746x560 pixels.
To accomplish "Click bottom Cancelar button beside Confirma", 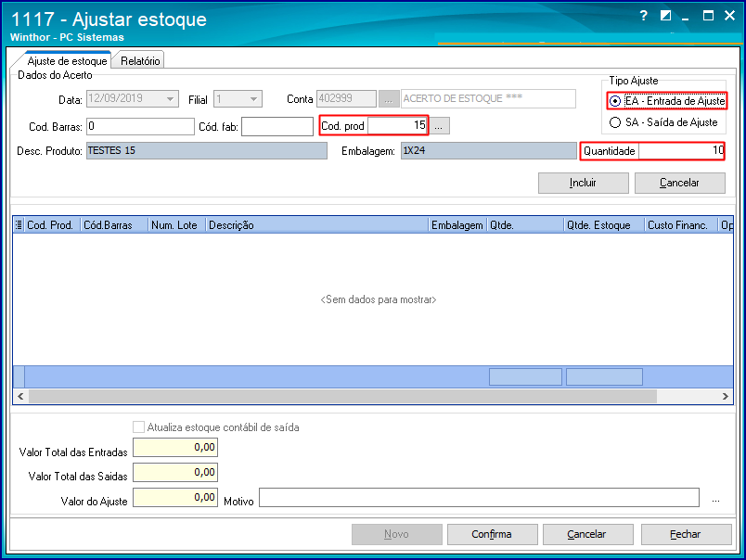I will (588, 534).
